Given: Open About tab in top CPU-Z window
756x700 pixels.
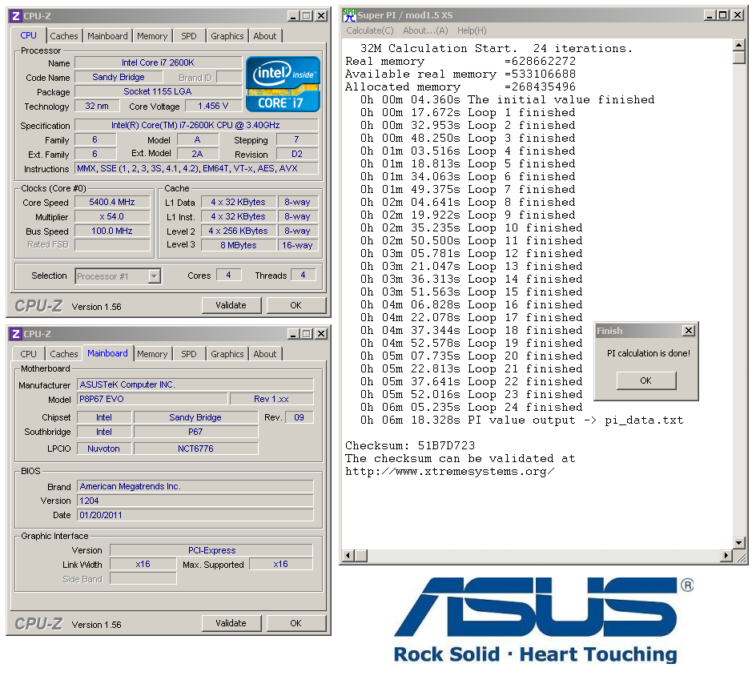Looking at the screenshot, I should 265,36.
